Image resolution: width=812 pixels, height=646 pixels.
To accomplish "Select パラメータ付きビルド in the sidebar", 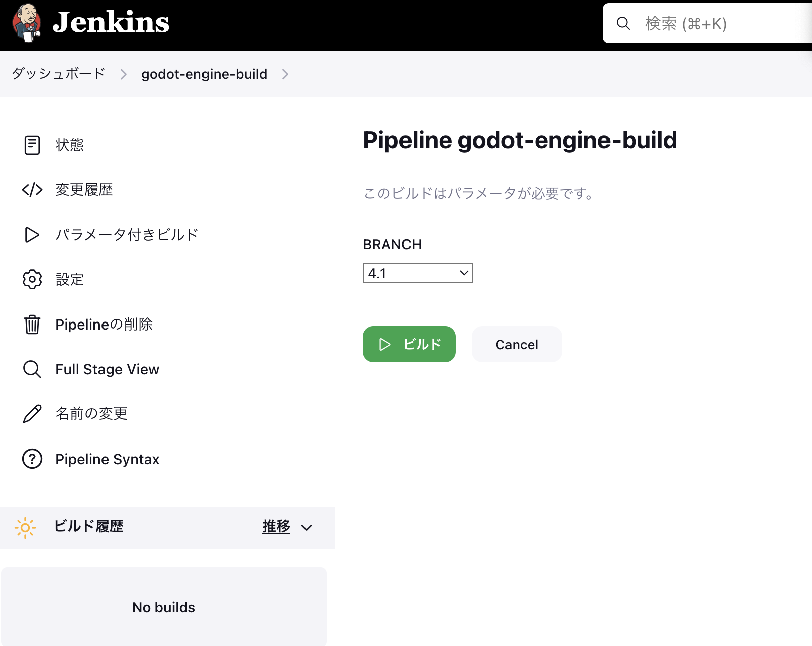I will pos(127,235).
